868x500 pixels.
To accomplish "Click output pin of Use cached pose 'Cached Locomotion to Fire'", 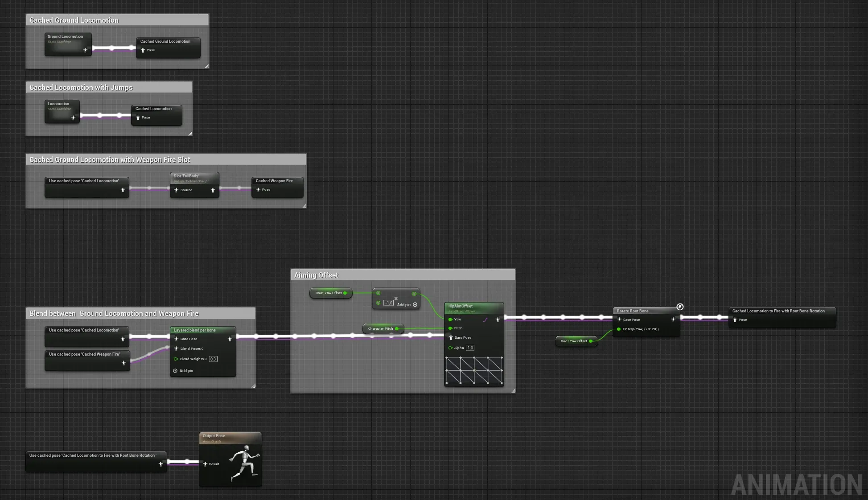I will click(160, 464).
